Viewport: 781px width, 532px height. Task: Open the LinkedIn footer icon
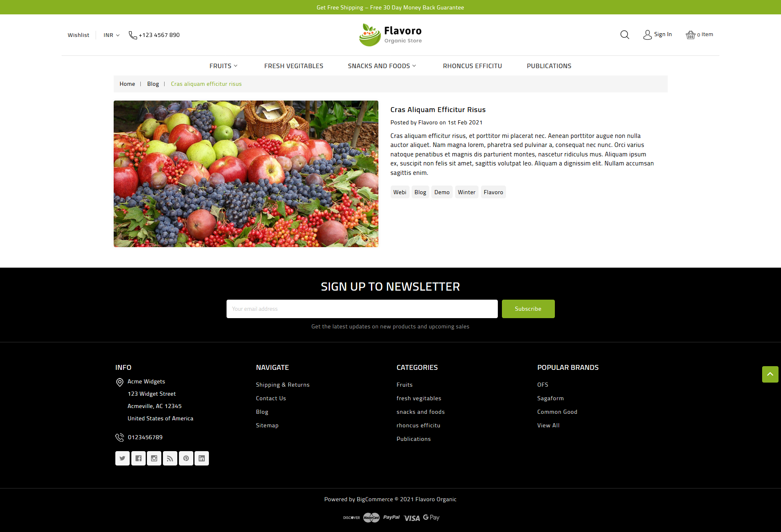tap(202, 458)
